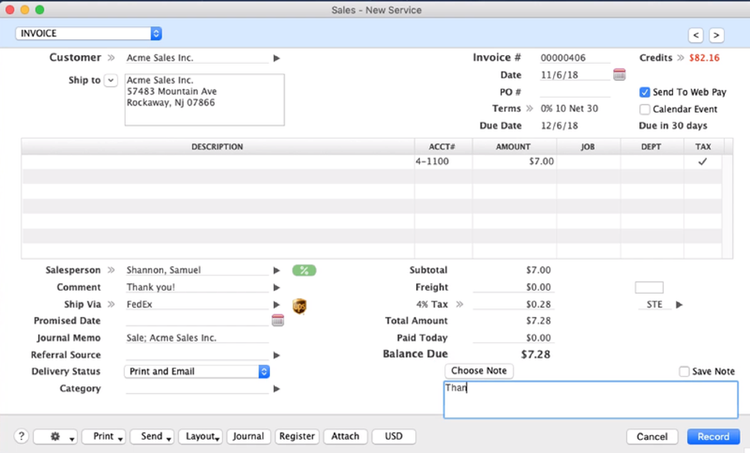This screenshot has width=750, height=453.
Task: Click the UPS shipping shield icon
Action: (x=299, y=306)
